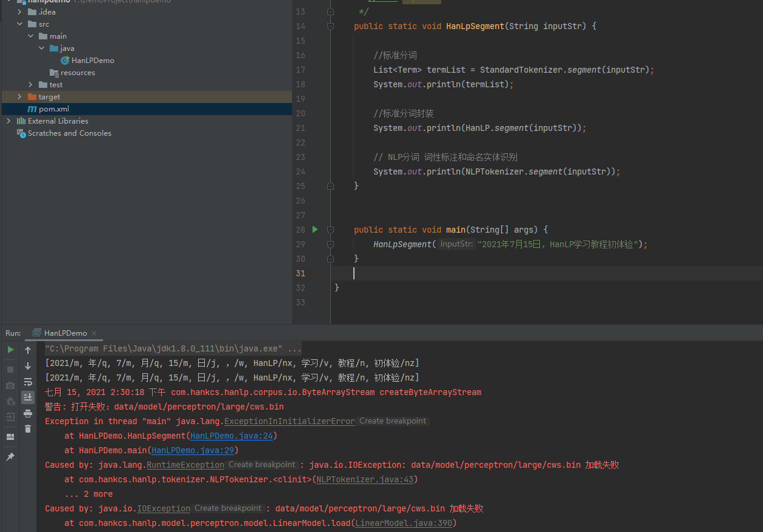Fold the HanLpSegment method at line 14
Screen dimensions: 763x532
(x=330, y=27)
